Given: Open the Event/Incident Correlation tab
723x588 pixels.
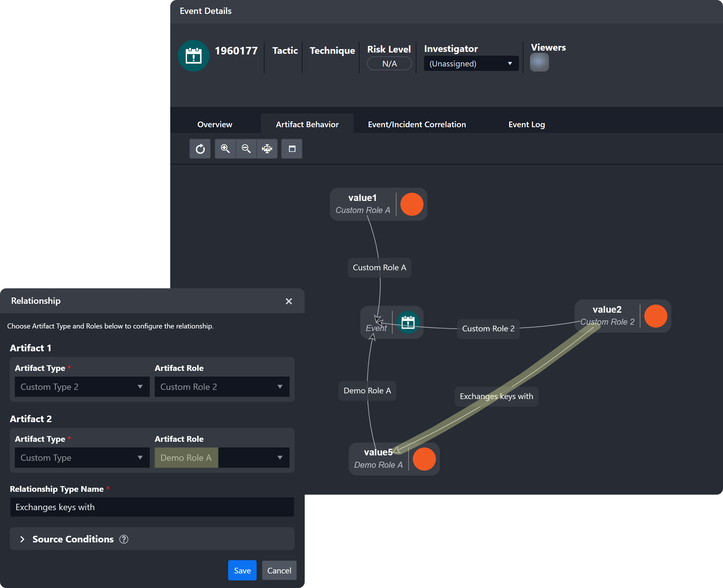Looking at the screenshot, I should click(417, 124).
